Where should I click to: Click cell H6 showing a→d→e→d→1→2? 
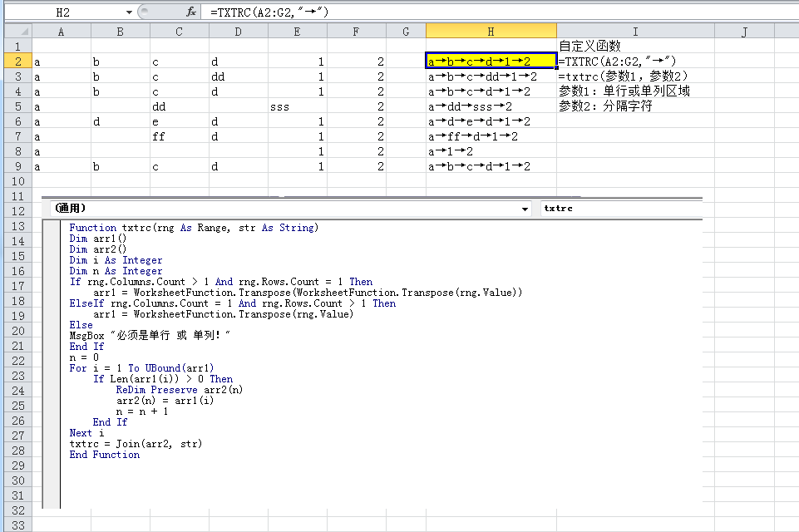tap(491, 121)
